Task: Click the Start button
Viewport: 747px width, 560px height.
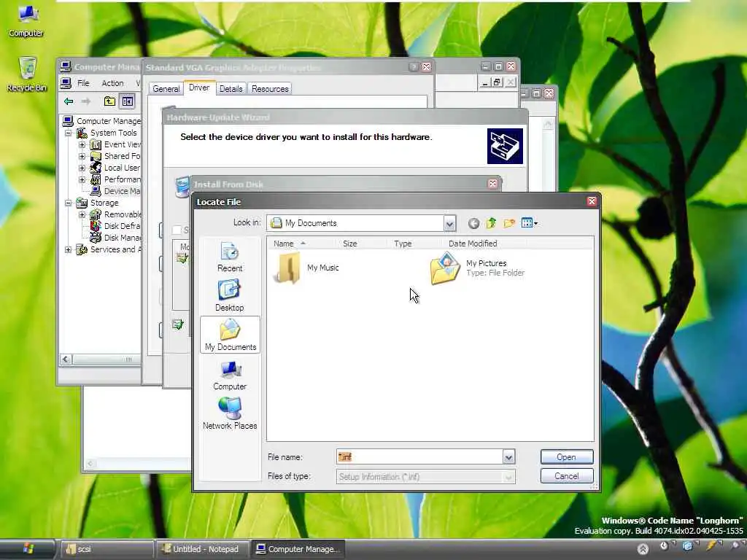Action: coord(28,548)
